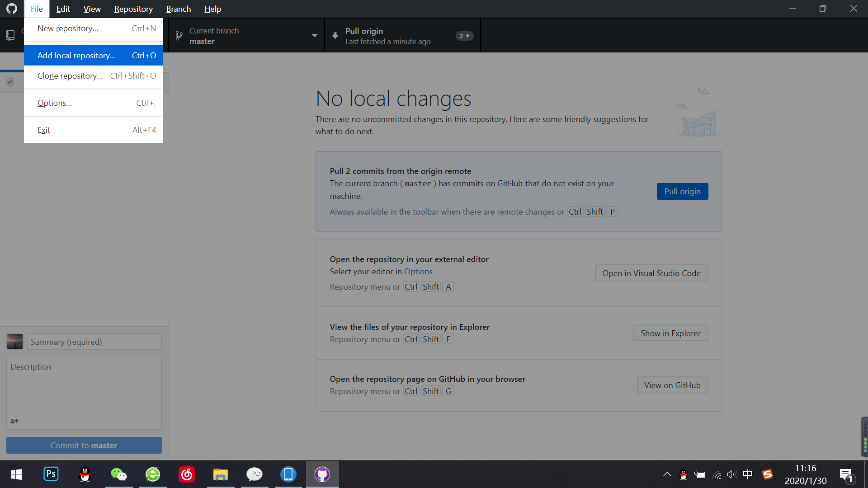Click the branch icon beside Current branch
The width and height of the screenshot is (868, 488).
click(x=179, y=36)
